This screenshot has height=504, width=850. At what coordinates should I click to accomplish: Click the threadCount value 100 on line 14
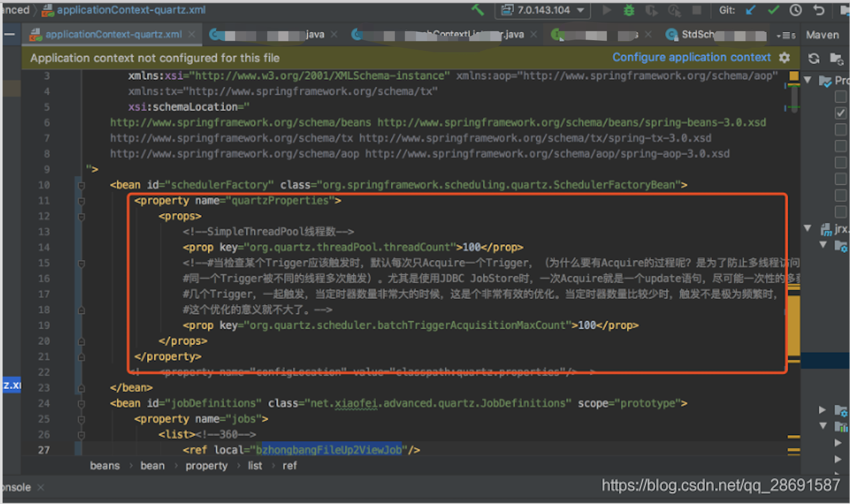click(x=472, y=247)
